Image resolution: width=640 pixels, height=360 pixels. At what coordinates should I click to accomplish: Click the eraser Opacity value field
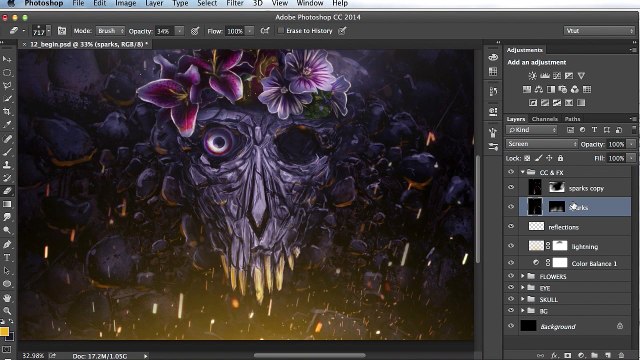(165, 31)
